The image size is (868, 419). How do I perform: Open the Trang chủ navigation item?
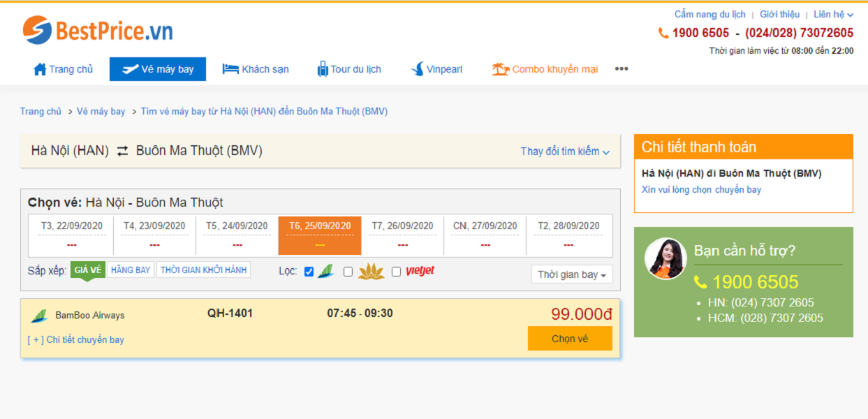point(63,69)
